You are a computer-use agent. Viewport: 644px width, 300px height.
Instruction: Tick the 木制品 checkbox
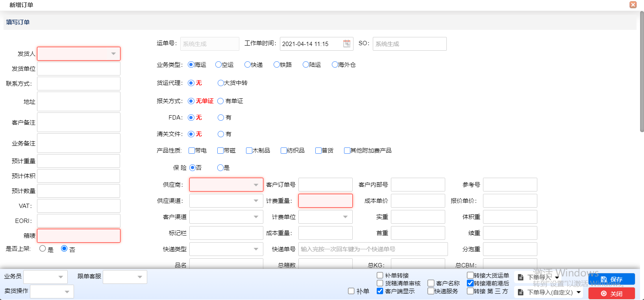tap(249, 151)
